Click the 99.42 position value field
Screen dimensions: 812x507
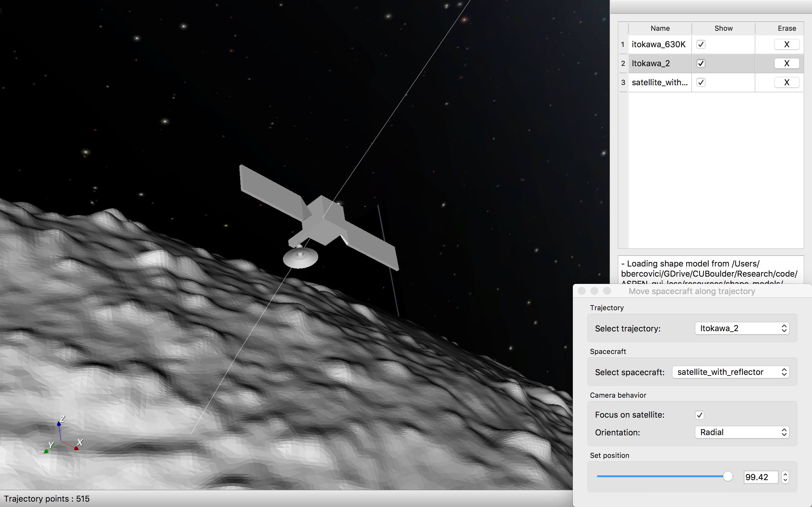click(x=760, y=477)
